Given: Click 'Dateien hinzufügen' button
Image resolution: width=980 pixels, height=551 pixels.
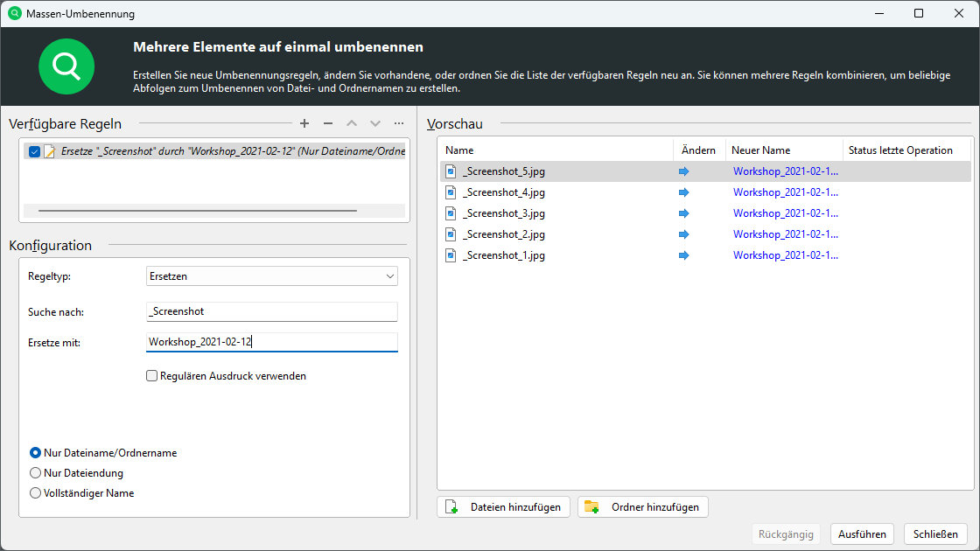Looking at the screenshot, I should pos(504,507).
